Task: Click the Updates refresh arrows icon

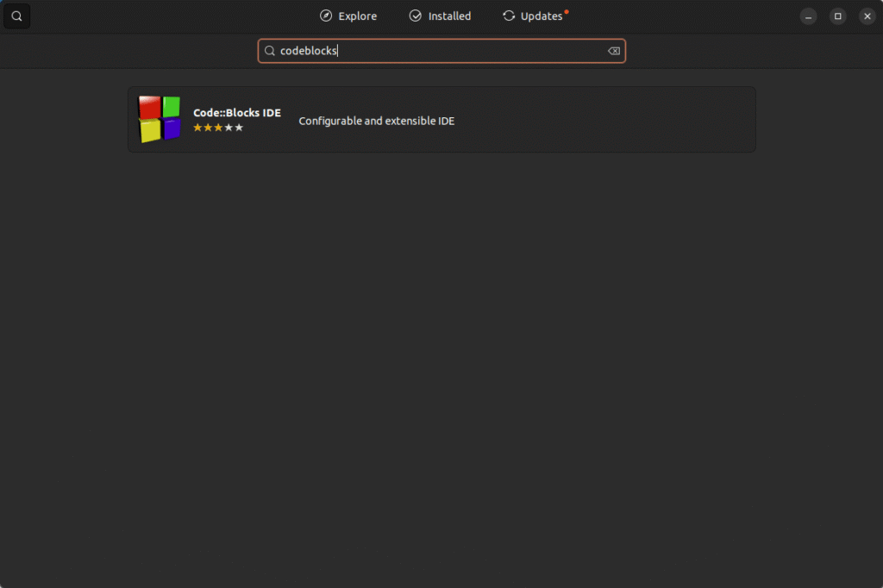Action: click(x=509, y=16)
